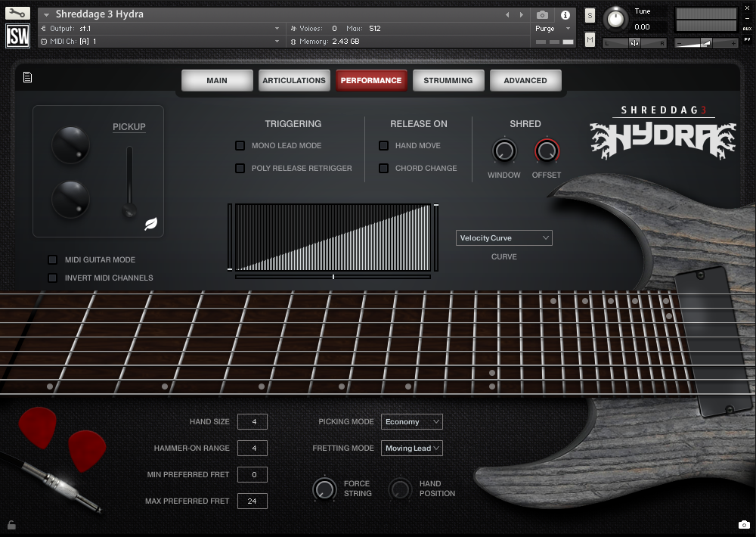Open the Velocity Curve dropdown
The width and height of the screenshot is (756, 537).
tap(503, 237)
